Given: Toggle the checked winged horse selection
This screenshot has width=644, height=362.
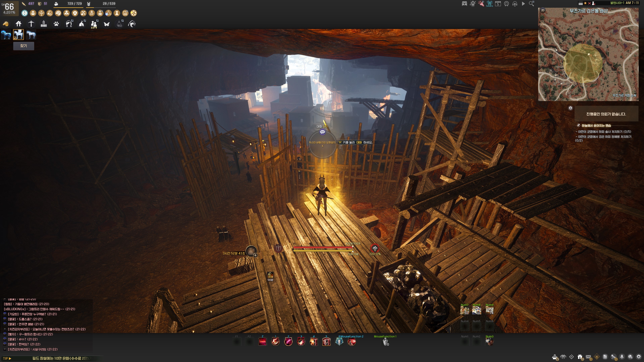Looking at the screenshot, I should pos(18,35).
